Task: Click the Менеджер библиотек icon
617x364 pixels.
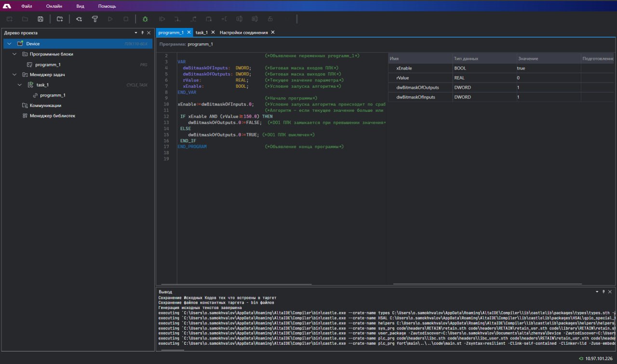Action: coord(25,116)
